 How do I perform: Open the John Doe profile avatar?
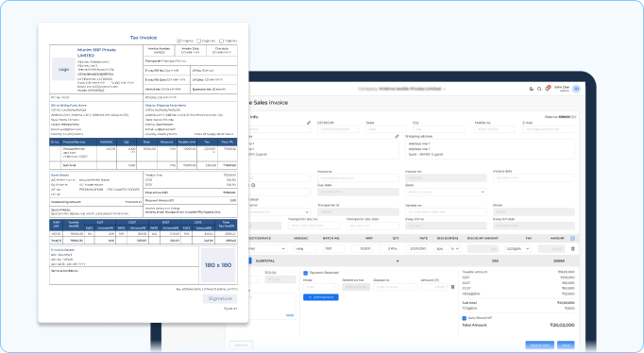point(576,89)
